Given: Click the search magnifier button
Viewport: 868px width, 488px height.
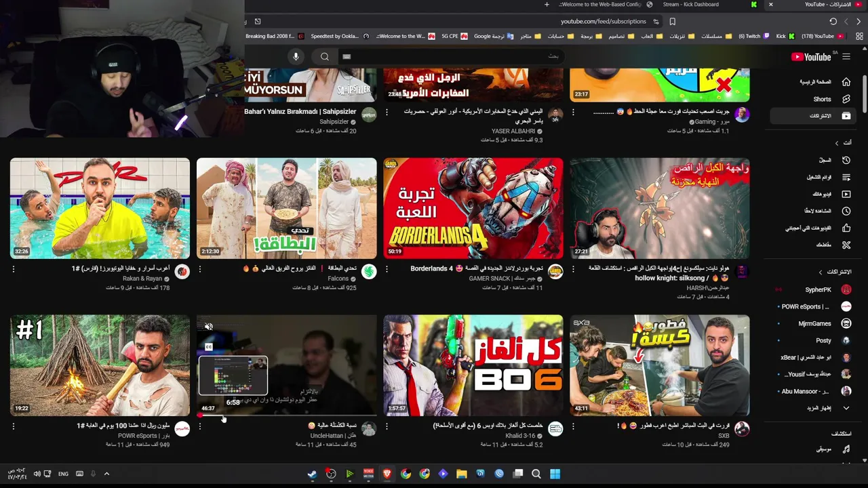Looking at the screenshot, I should (x=325, y=57).
